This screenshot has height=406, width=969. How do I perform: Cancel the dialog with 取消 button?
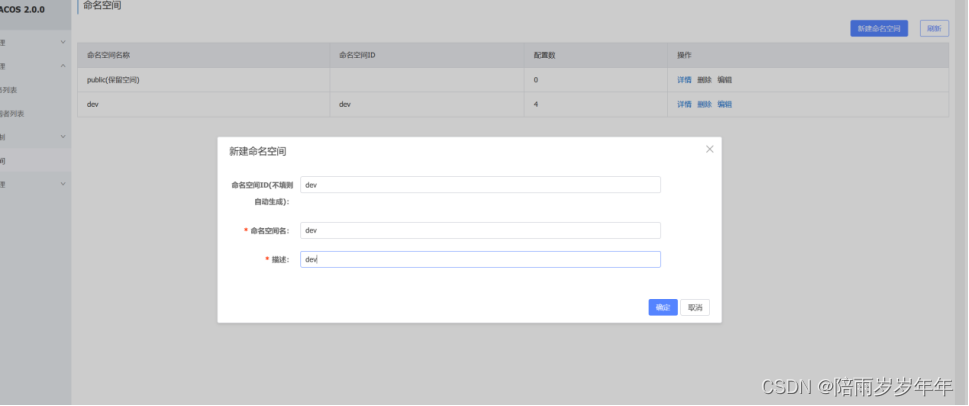coord(695,308)
